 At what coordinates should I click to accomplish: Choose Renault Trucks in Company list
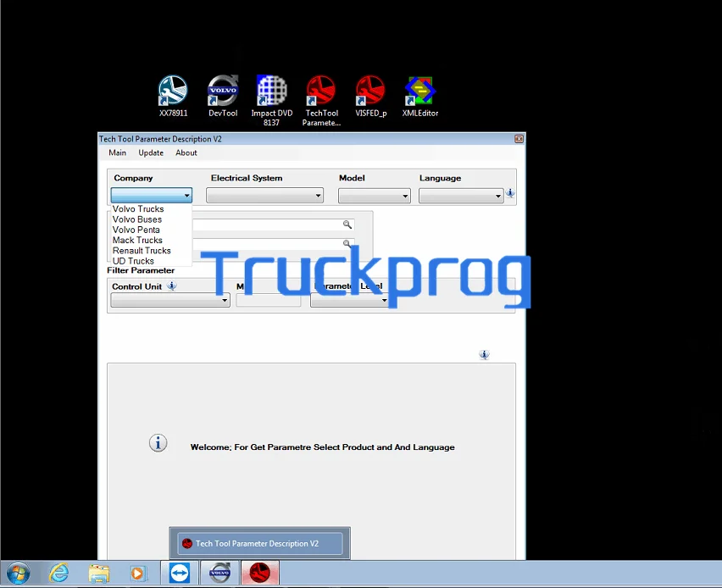142,251
